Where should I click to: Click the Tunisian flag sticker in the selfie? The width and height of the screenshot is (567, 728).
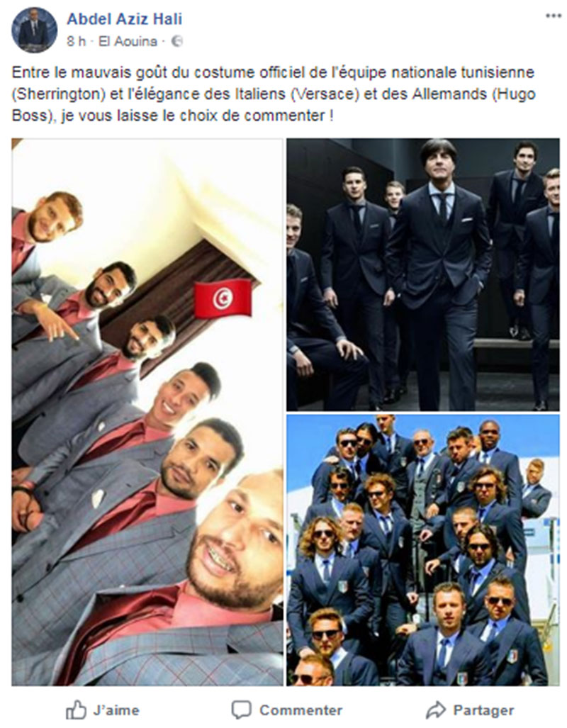click(x=223, y=298)
